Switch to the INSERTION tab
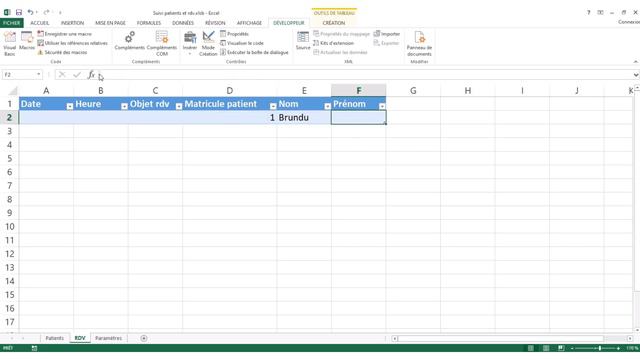Screen dimensions: 640x360 pyautogui.click(x=72, y=23)
